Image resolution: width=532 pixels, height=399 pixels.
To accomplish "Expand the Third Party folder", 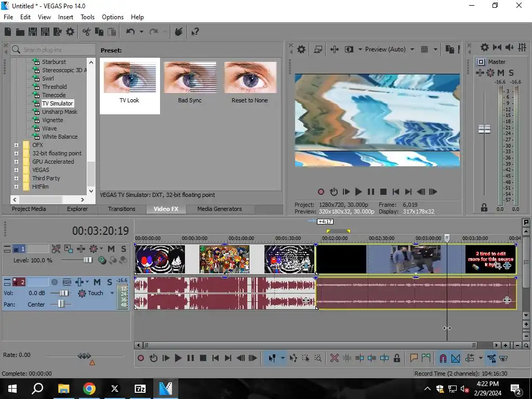I will pos(16,178).
